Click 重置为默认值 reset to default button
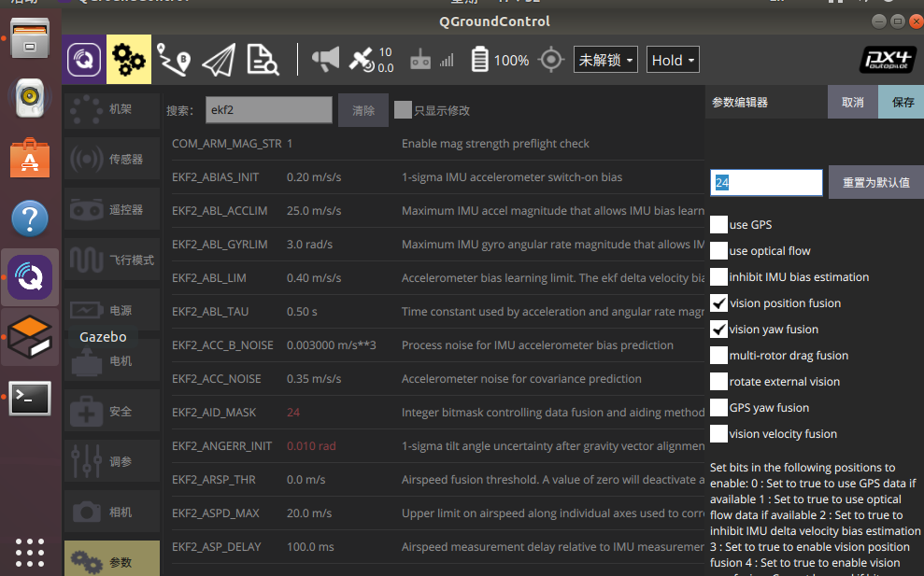Screen dimensions: 924x576 coord(875,182)
